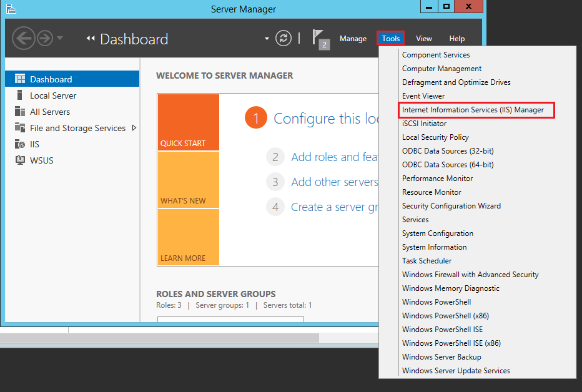Image resolution: width=582 pixels, height=392 pixels.
Task: Open the breadcrumb dropdown arrow beside refresh
Action: tap(267, 39)
